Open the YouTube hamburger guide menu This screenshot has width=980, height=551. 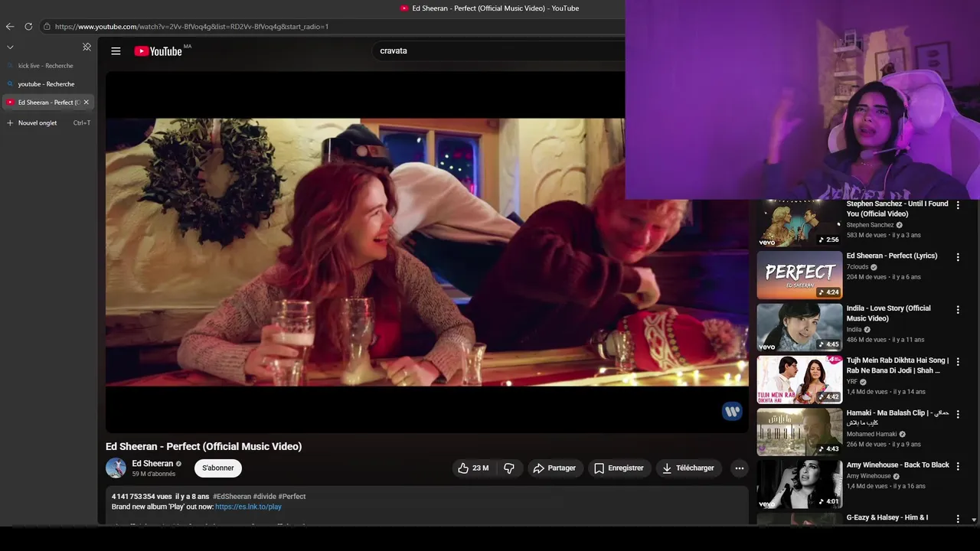click(116, 51)
